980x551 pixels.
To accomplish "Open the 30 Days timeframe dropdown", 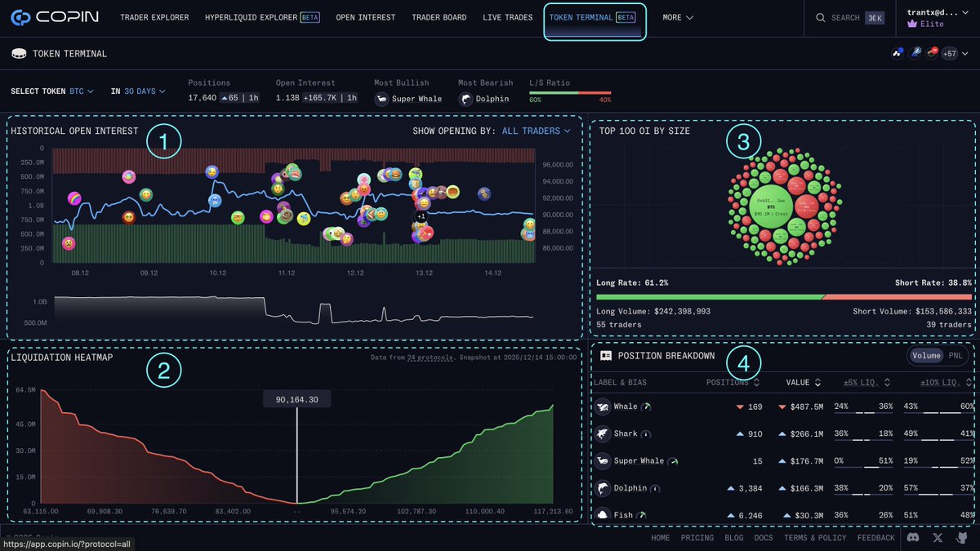I will point(145,91).
